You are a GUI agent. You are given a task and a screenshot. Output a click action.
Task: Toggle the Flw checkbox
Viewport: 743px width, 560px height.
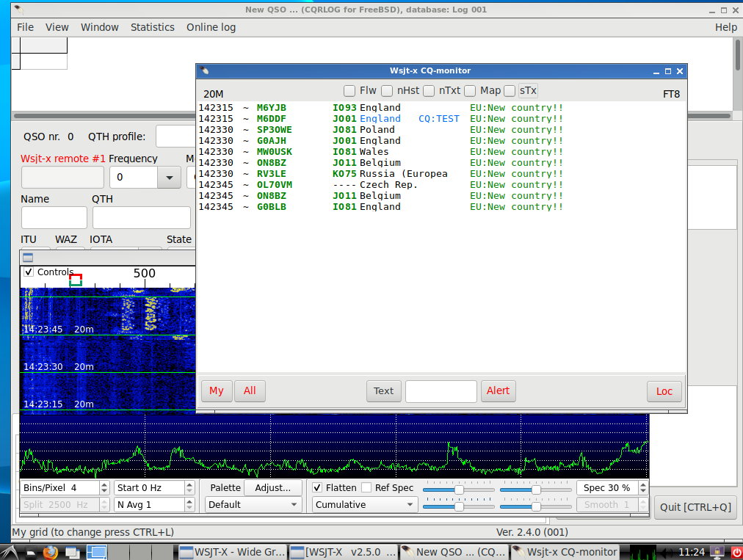point(349,90)
